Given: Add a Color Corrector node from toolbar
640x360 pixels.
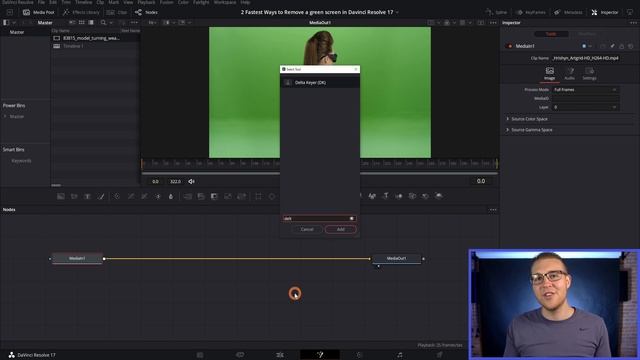Looking at the screenshot, I should pos(117,196).
